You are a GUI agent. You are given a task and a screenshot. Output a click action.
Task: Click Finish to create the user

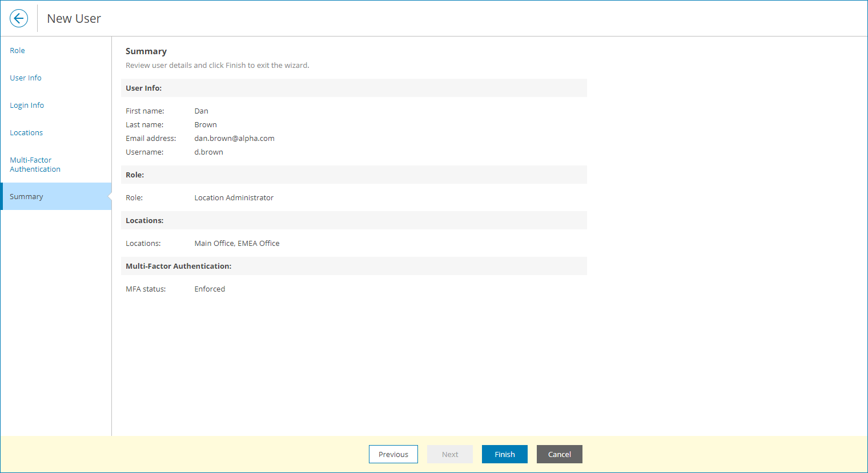[x=505, y=454]
